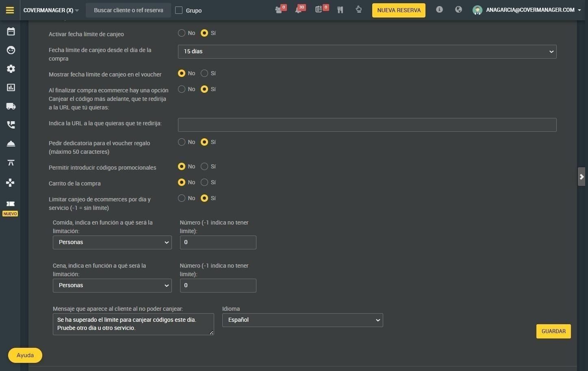Click the GUARDAR button
Image resolution: width=588 pixels, height=371 pixels.
pyautogui.click(x=553, y=331)
